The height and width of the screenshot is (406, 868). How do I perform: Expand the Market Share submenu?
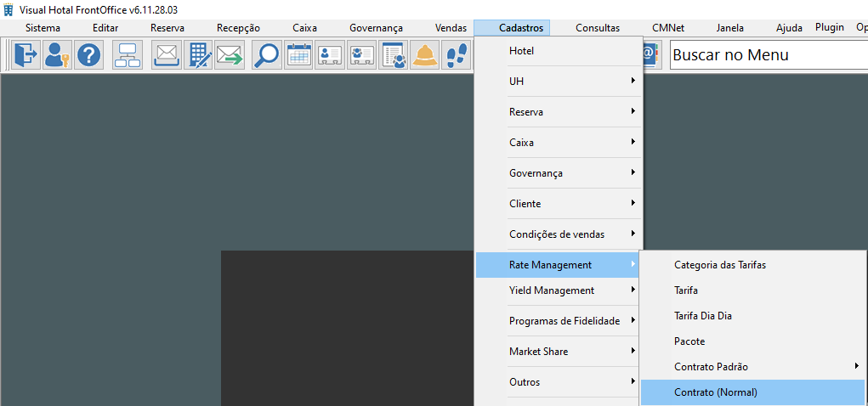[x=559, y=352]
